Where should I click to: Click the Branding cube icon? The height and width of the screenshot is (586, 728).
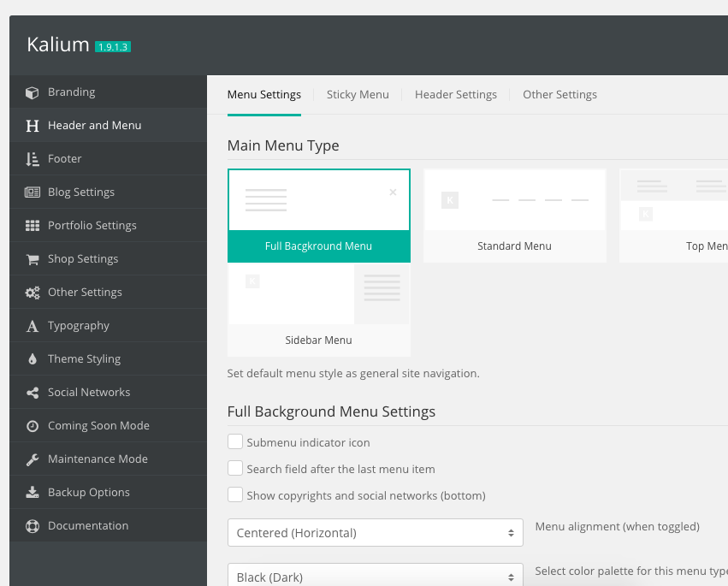pos(33,92)
